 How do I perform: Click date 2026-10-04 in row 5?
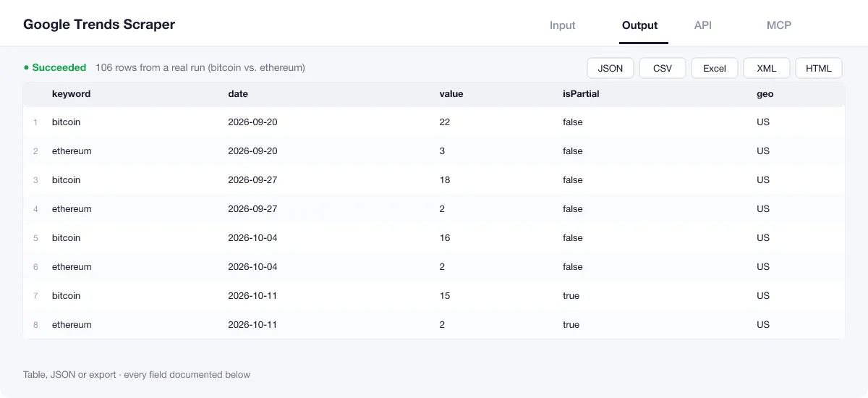click(252, 238)
